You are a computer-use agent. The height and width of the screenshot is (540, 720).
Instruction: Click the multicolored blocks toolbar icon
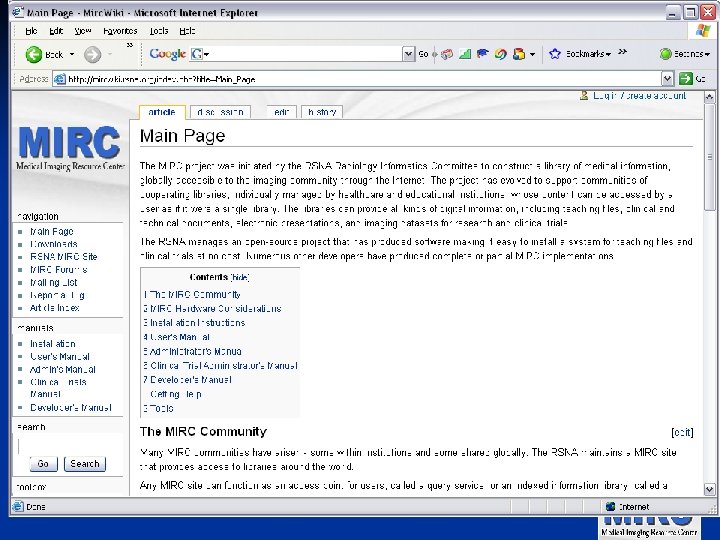(519, 54)
